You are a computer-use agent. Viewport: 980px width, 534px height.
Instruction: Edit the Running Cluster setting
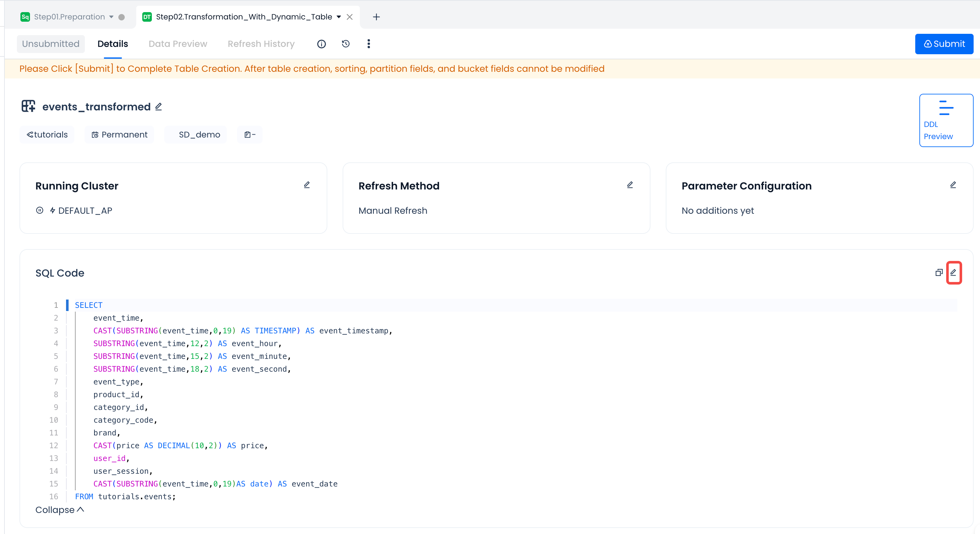(307, 185)
